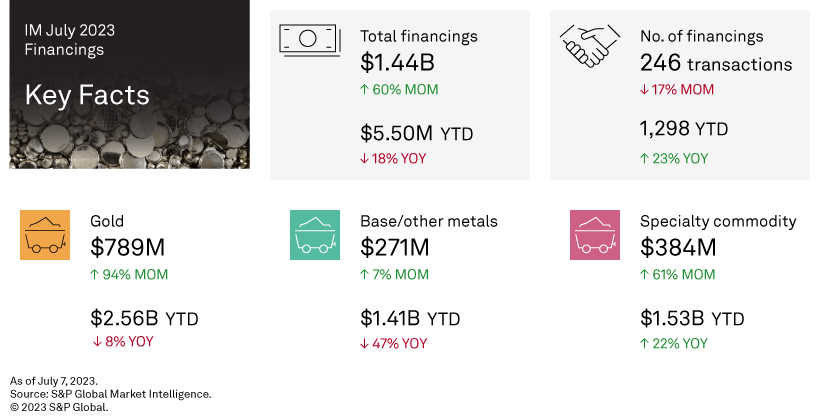Click the green up arrow by 22% YOY

click(x=645, y=344)
